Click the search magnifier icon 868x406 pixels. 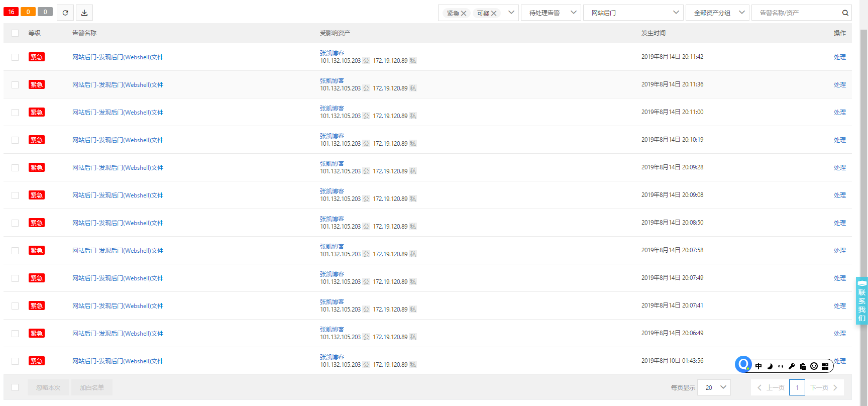[845, 13]
